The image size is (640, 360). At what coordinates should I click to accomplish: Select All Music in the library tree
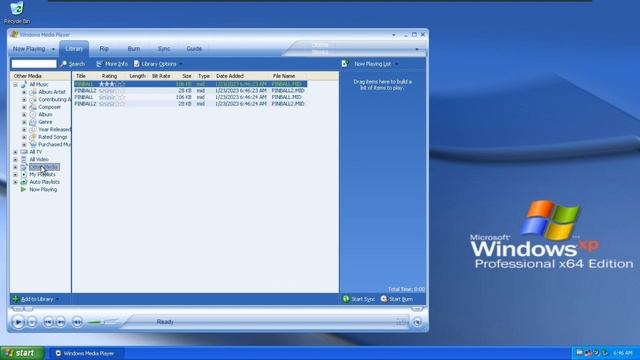tap(39, 84)
